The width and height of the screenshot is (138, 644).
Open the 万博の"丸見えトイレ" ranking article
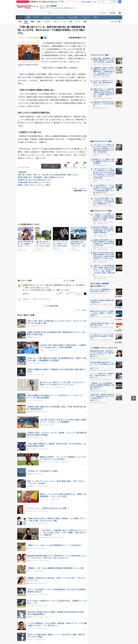click(x=104, y=93)
